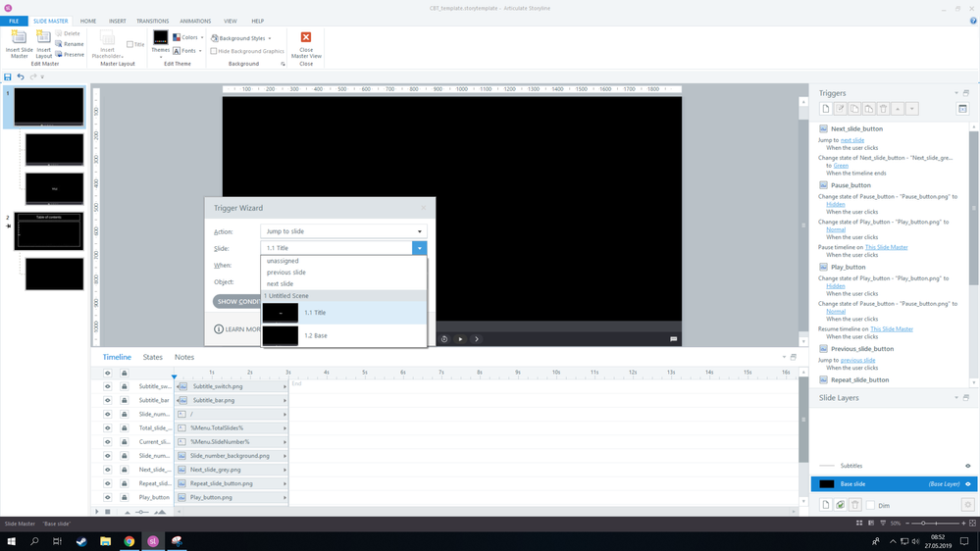
Task: Click the Save icon in quick access toolbar
Action: tap(8, 76)
